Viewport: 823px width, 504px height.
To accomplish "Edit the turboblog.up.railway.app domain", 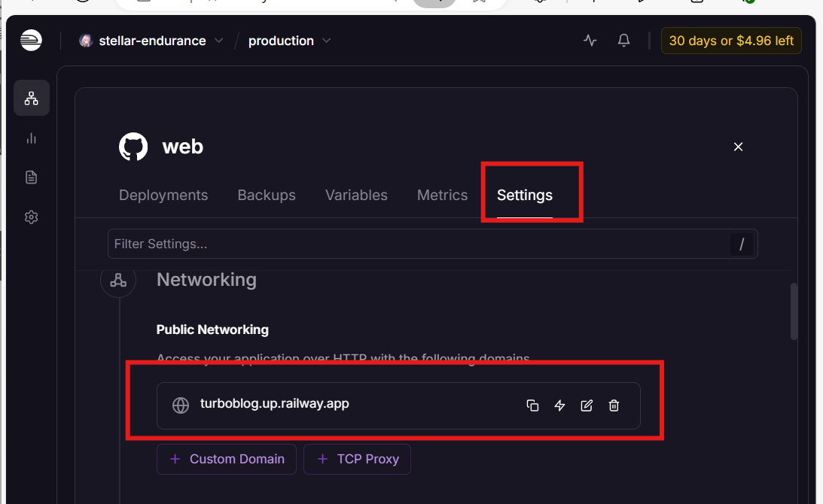I will [587, 405].
